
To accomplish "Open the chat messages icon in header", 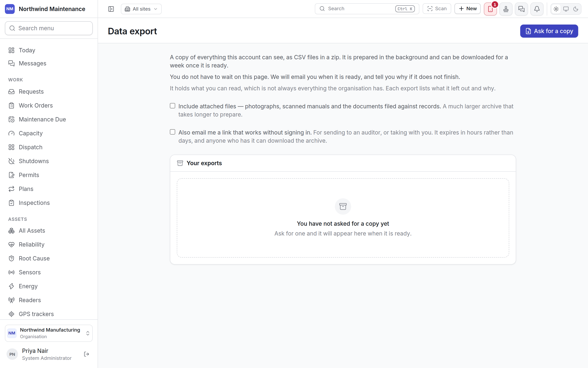I will (521, 9).
